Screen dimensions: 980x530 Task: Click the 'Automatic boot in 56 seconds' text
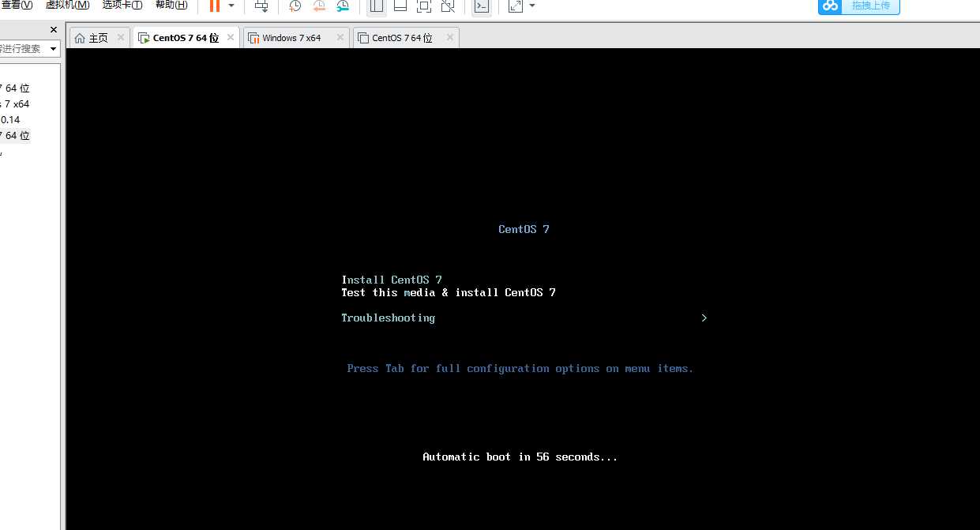(520, 457)
